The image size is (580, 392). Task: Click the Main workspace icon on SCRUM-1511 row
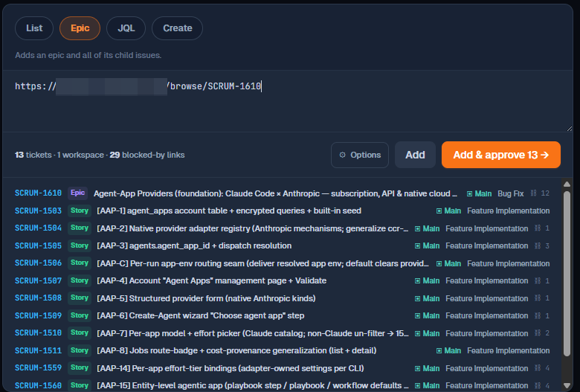[x=439, y=350]
